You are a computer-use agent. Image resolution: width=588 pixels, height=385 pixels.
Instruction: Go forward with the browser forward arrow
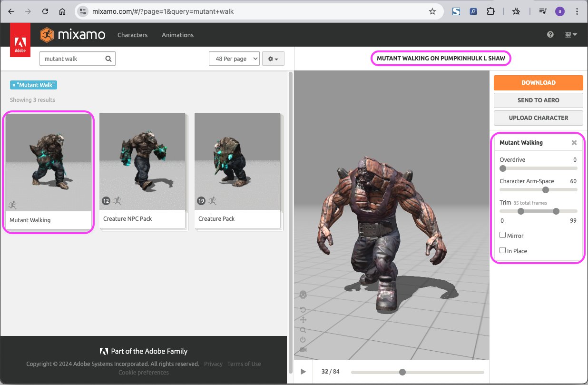point(28,11)
